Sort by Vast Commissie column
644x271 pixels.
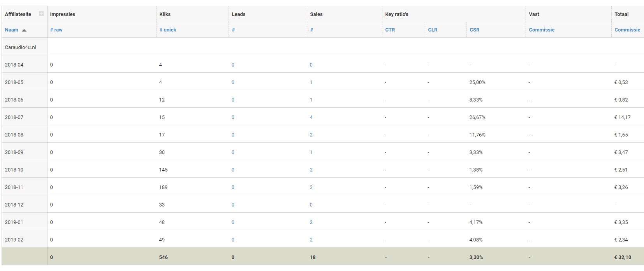(542, 30)
